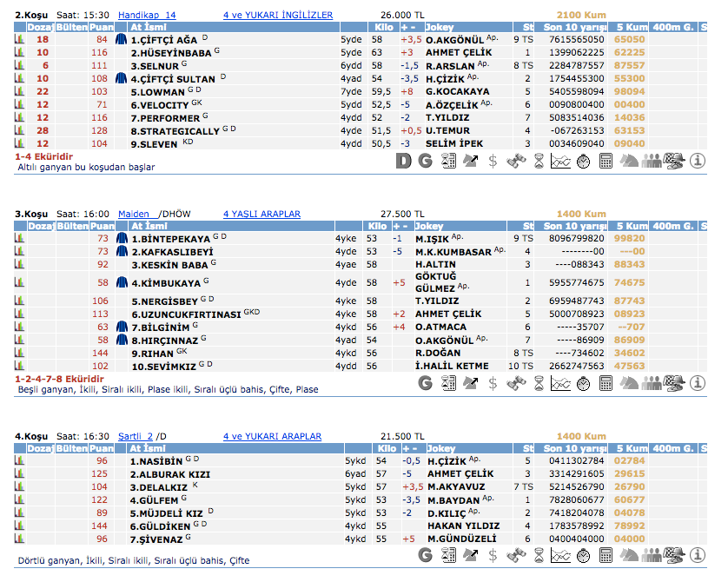Select horse name STRATEGICALLY in race 2
Viewport: 728px width, 582px height.
click(175, 131)
